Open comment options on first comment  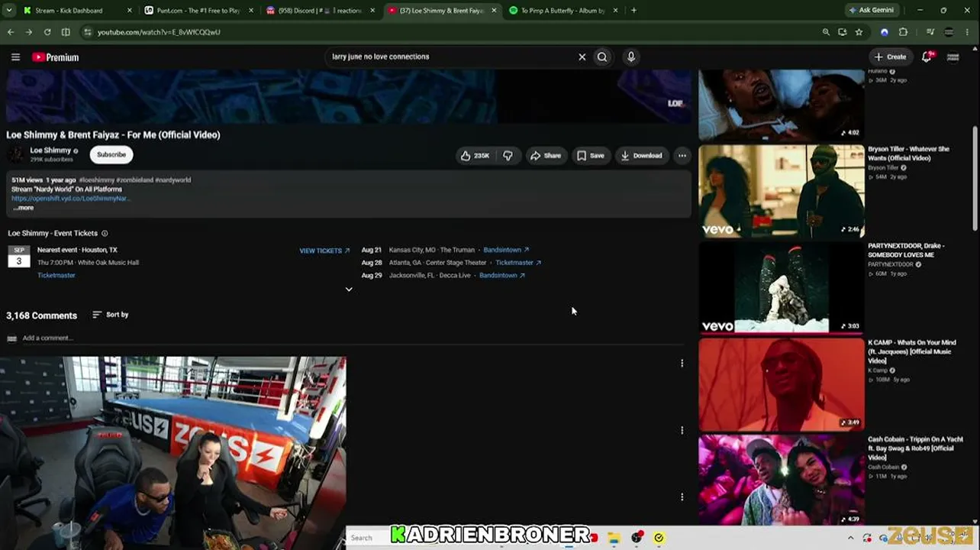click(x=682, y=364)
